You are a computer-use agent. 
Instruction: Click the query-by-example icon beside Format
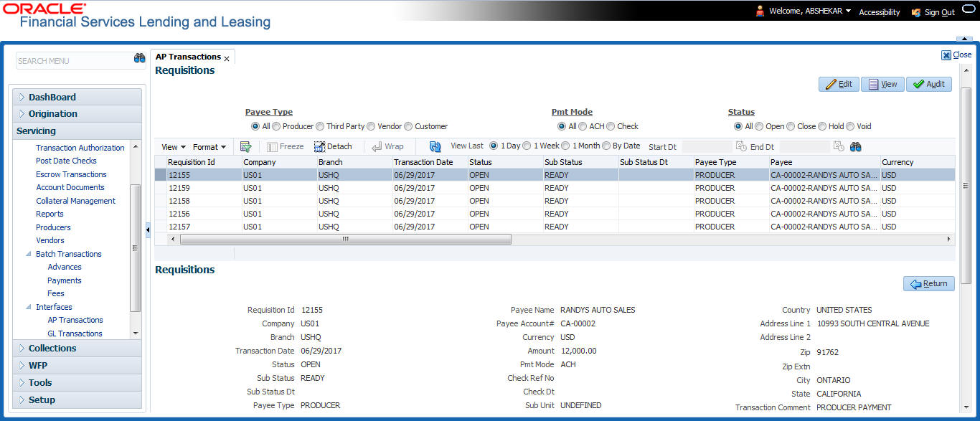pos(245,146)
